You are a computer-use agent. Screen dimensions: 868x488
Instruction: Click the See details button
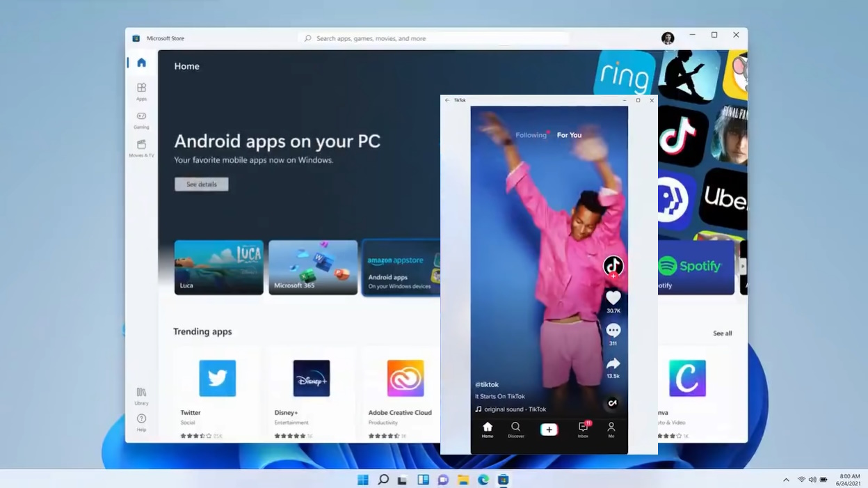tap(202, 184)
